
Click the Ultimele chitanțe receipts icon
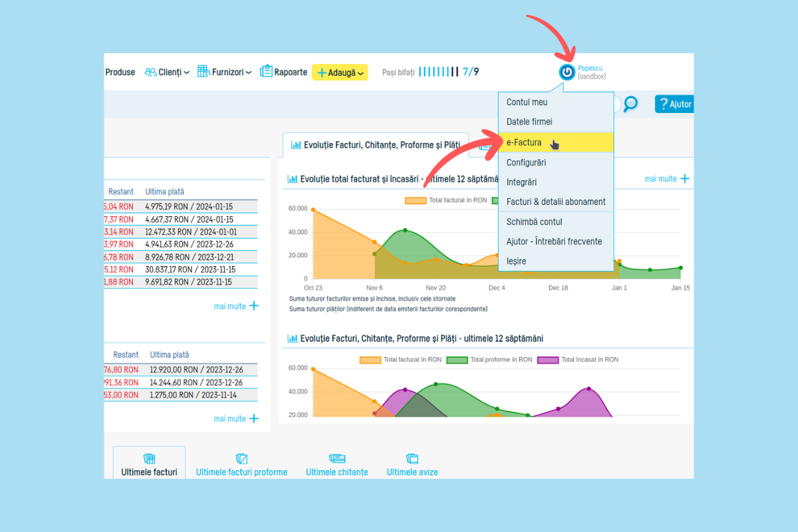336,459
